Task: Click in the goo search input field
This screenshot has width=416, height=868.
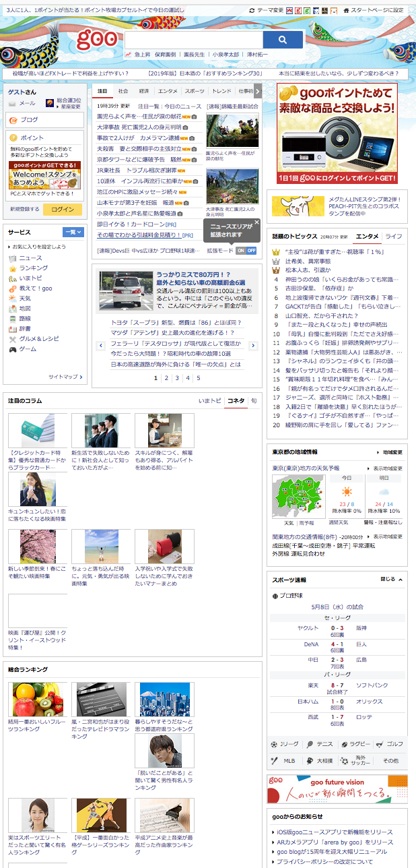Action: click(193, 40)
